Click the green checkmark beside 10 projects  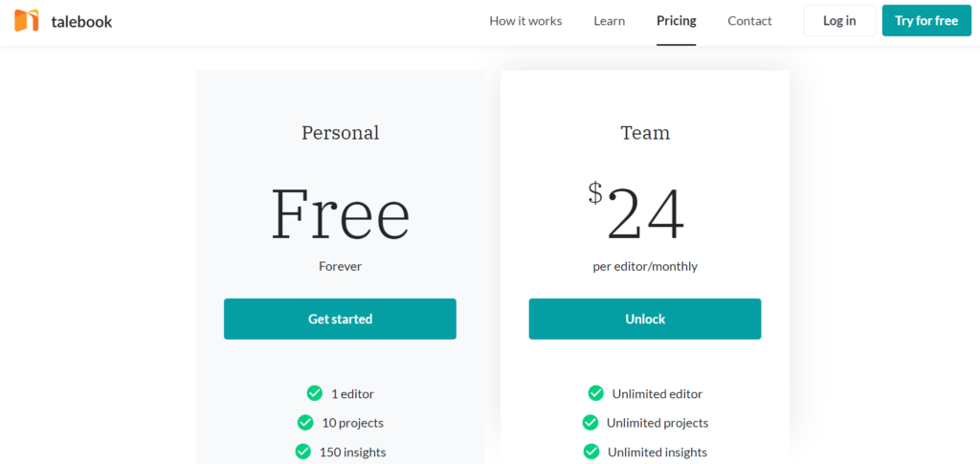(x=305, y=423)
